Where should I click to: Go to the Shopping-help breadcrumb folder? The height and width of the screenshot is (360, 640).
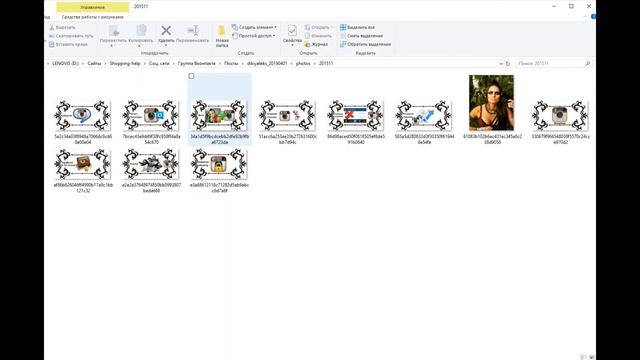point(125,64)
